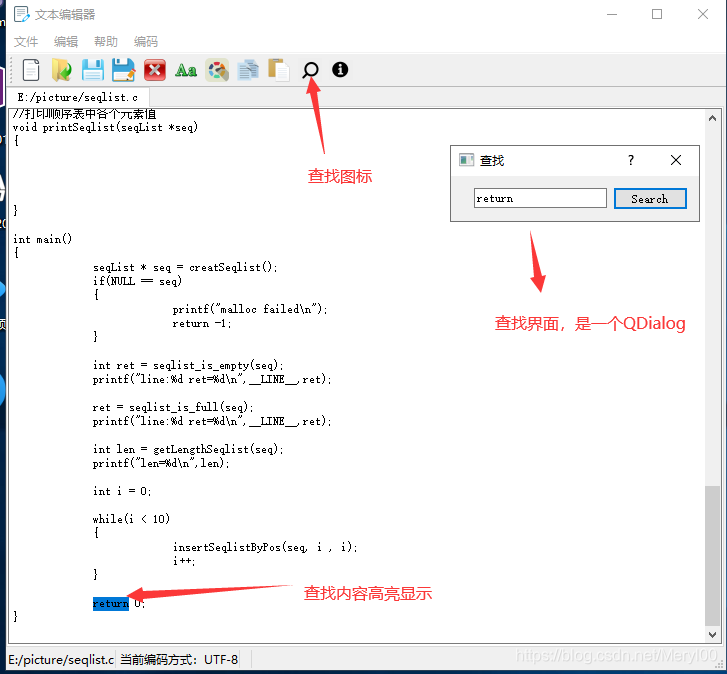
Task: Click the 查找 dialog window icon
Action: click(466, 160)
